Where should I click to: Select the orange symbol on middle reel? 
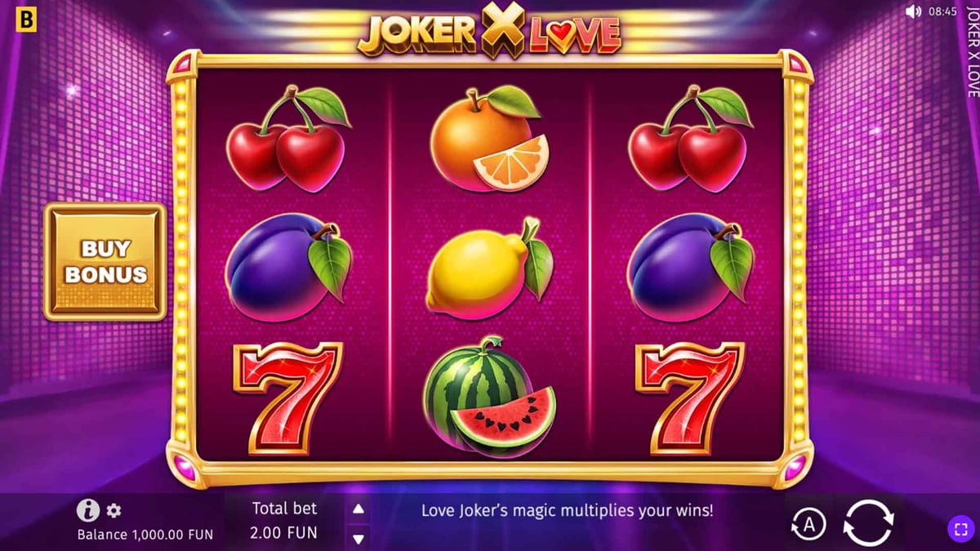pos(489,139)
